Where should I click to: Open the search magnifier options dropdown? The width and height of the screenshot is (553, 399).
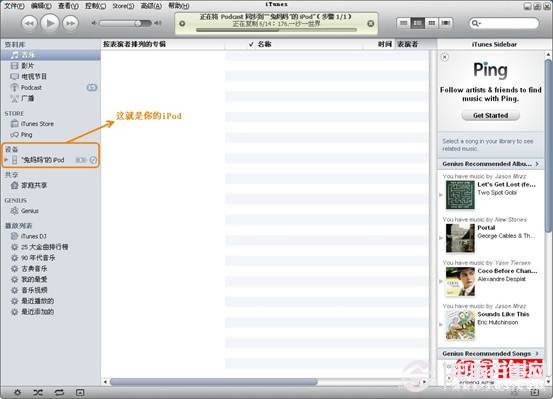[x=476, y=23]
